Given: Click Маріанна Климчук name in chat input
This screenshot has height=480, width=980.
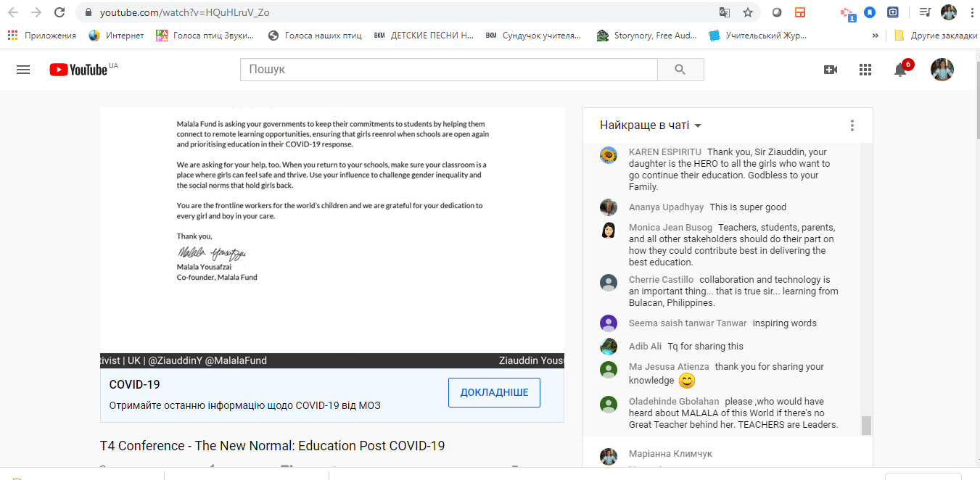Looking at the screenshot, I should pyautogui.click(x=670, y=454).
